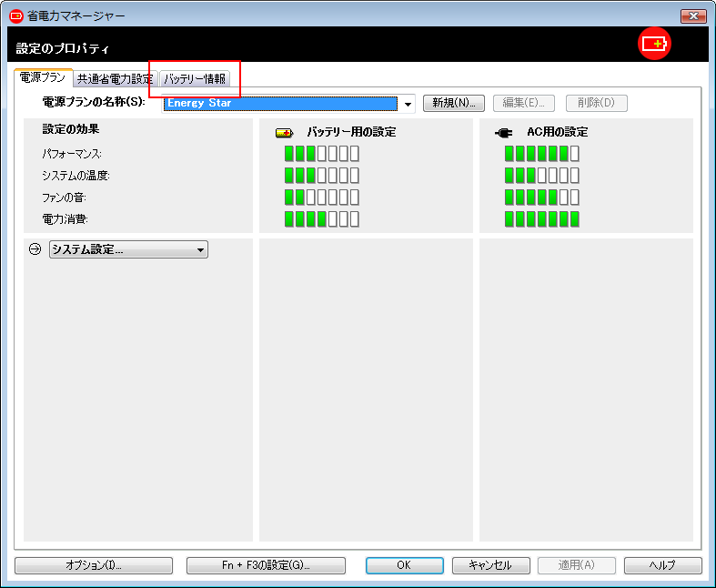Screen dimensions: 716x588
Task: Click battery ファンの音 level bar
Action: coord(321,198)
